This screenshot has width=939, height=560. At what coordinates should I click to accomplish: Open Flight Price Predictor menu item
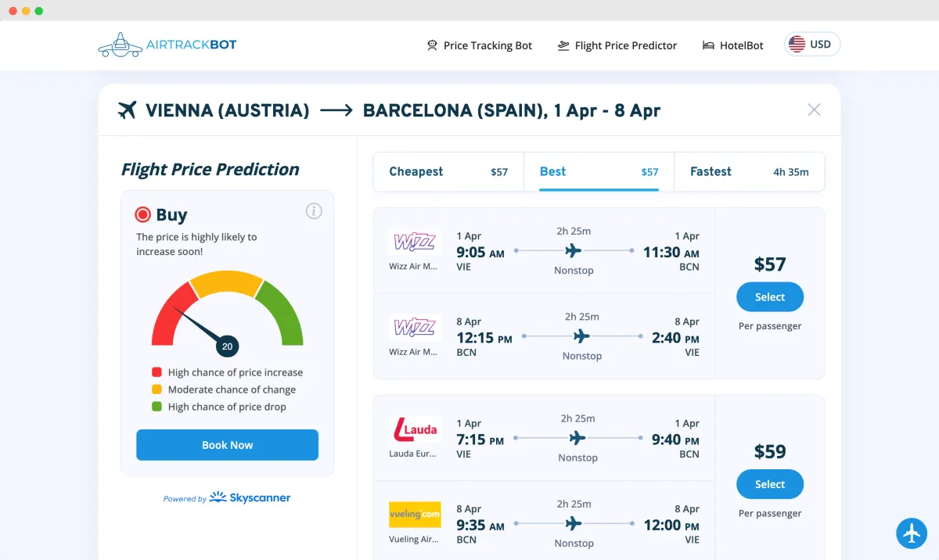[x=617, y=45]
